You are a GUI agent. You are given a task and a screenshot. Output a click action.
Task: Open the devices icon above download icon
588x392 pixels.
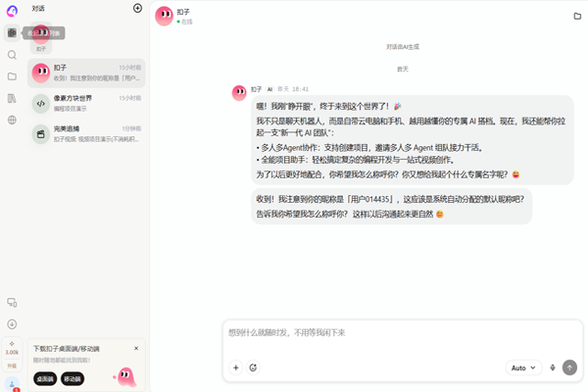[x=12, y=303]
